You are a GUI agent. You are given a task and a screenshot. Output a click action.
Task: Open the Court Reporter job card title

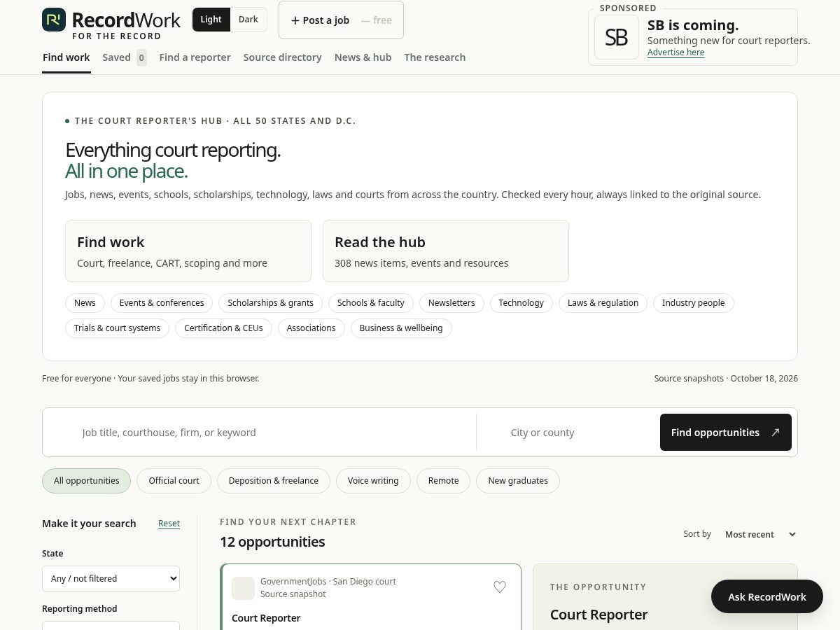pyautogui.click(x=266, y=618)
